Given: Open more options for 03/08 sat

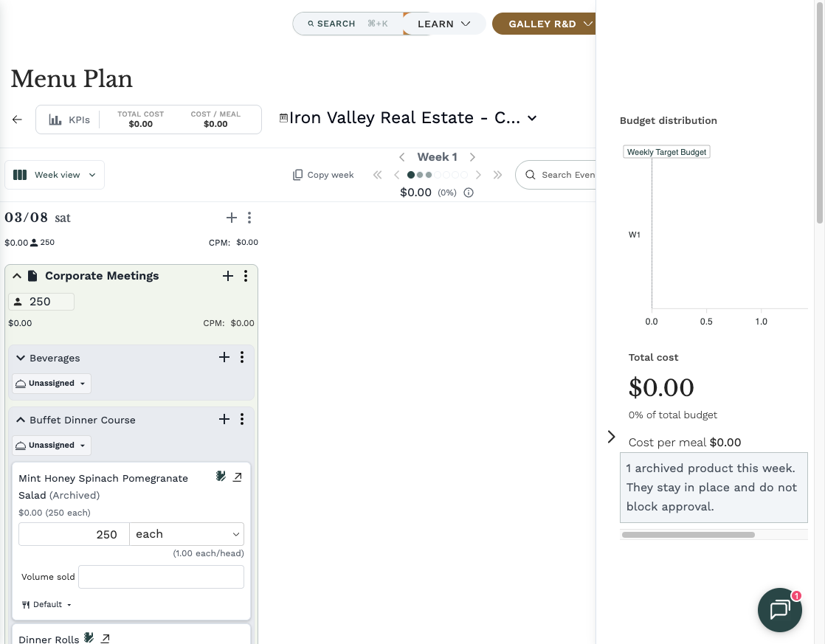Looking at the screenshot, I should [x=249, y=218].
